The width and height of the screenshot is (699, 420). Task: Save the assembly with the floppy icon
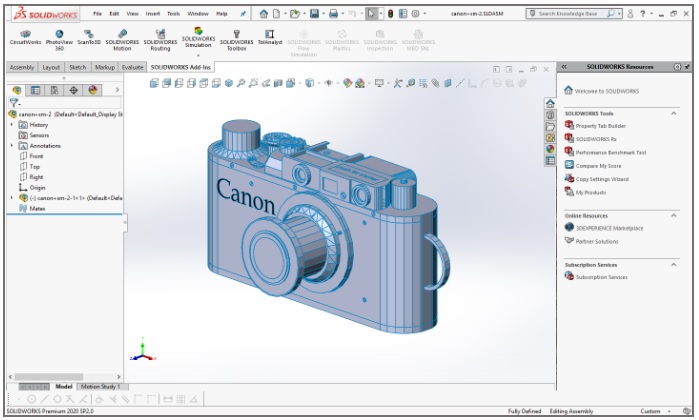click(314, 14)
